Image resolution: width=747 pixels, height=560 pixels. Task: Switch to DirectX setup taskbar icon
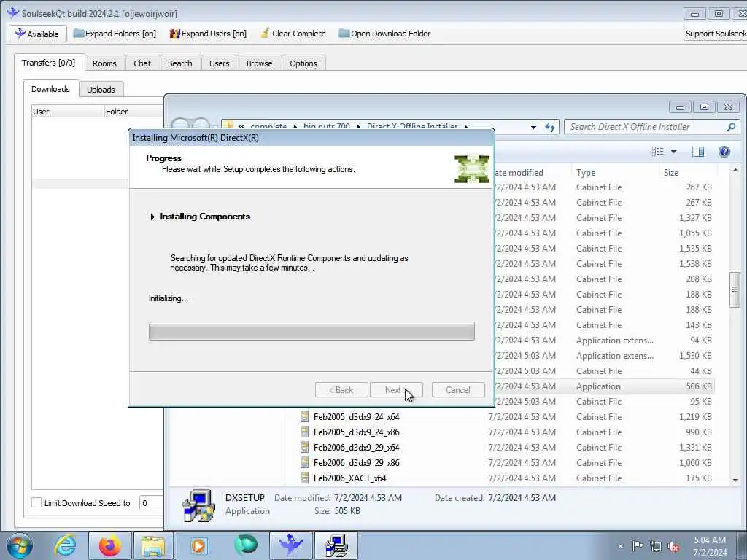[336, 545]
